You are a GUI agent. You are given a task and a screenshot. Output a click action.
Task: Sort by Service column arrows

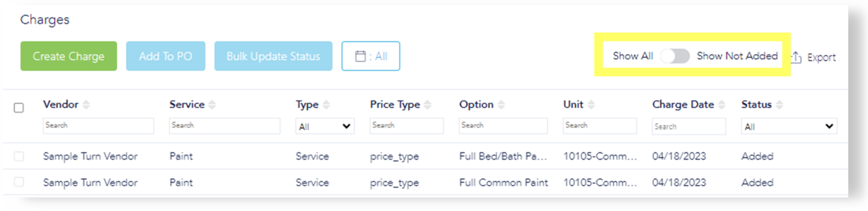pos(212,105)
